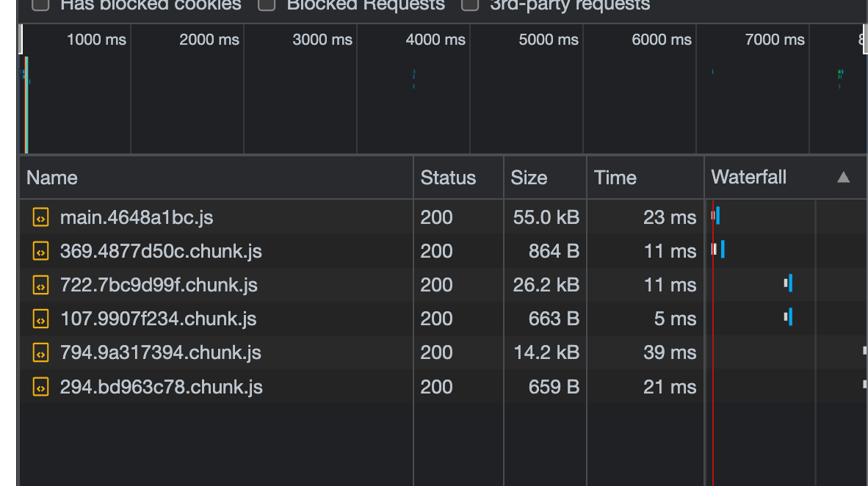
Task: Click the 14.2 kB size cell
Action: pyautogui.click(x=546, y=352)
